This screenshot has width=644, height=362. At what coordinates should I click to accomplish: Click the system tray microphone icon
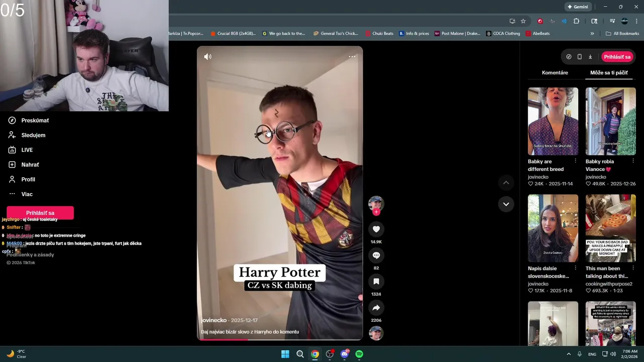580,354
